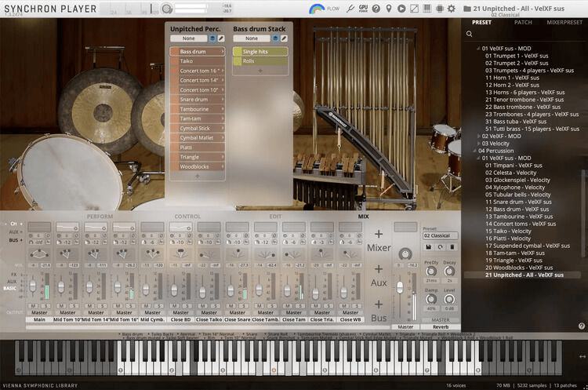The width and height of the screenshot is (588, 390).
Task: Switch to the PERFORM tab
Action: [x=100, y=216]
